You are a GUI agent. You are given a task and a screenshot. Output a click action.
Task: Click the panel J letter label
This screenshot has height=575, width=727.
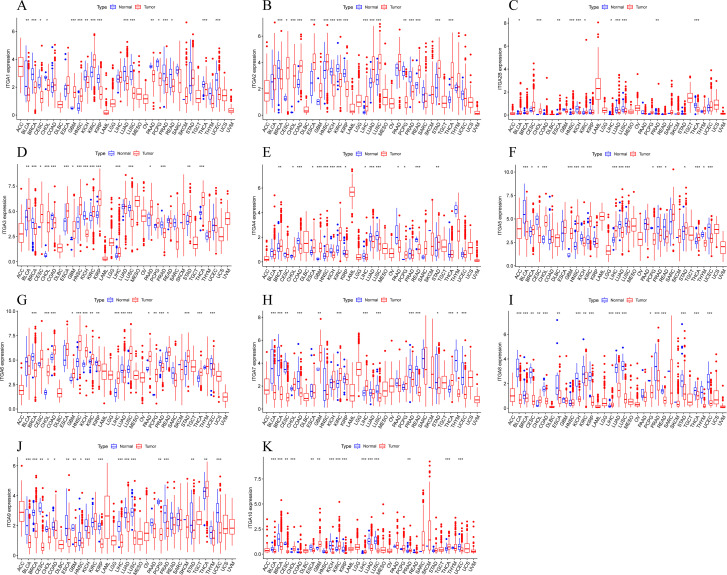click(x=19, y=445)
